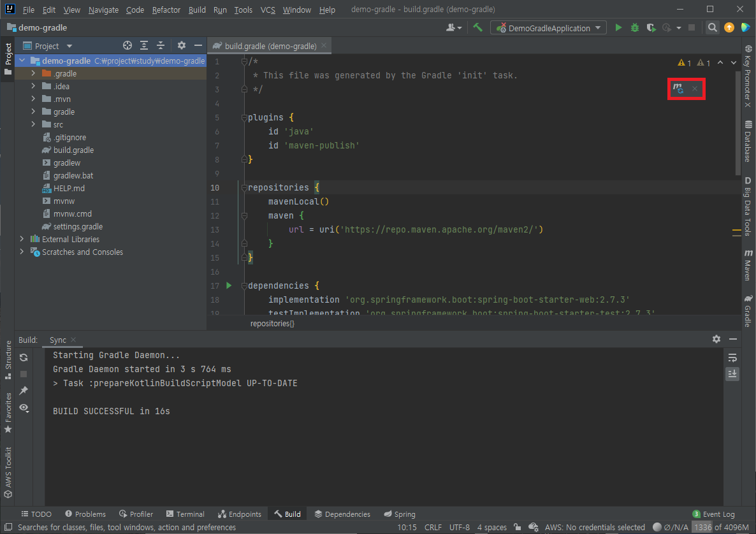Open the VCS menu

(x=268, y=10)
